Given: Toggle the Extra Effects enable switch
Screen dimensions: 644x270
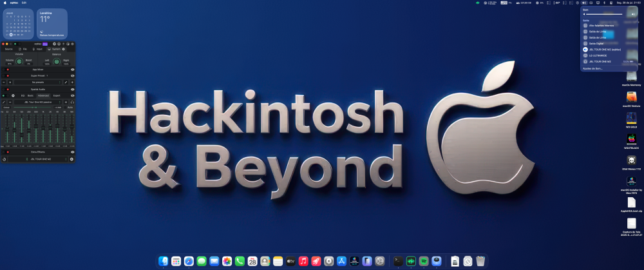Looking at the screenshot, I should (x=5, y=152).
